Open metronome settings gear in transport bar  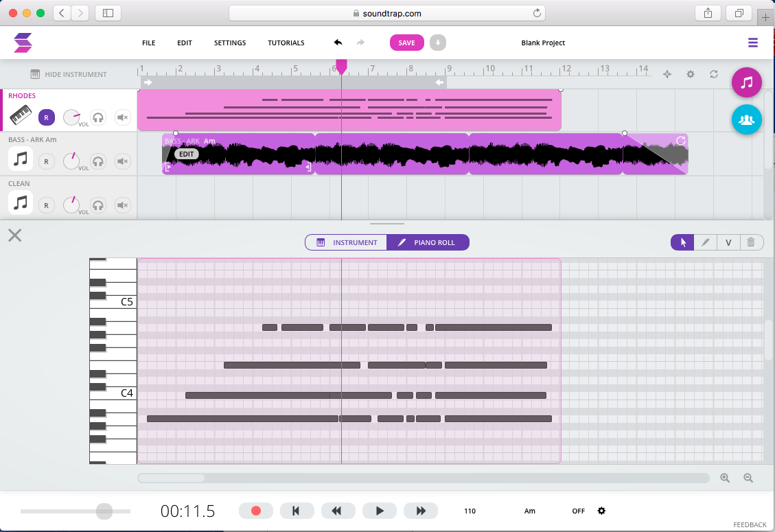point(602,511)
